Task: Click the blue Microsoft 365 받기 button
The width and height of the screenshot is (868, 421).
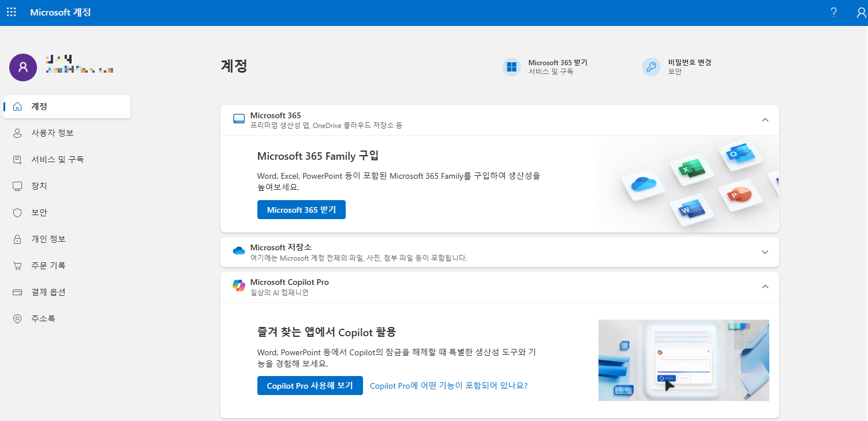Action: [x=301, y=210]
